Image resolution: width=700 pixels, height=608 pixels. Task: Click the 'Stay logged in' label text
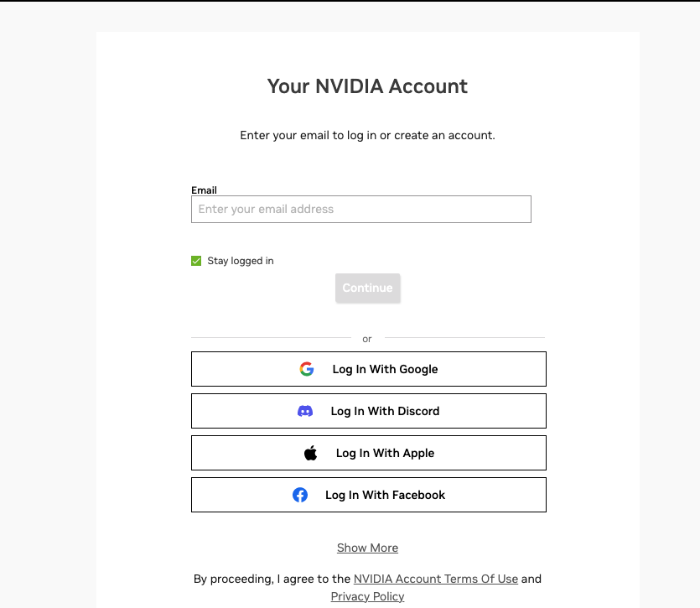(241, 261)
